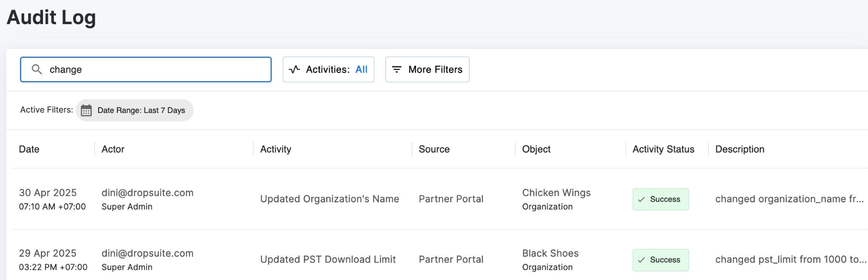Click the Activity Status column header
Screen dimensions: 868x280
tap(663, 149)
